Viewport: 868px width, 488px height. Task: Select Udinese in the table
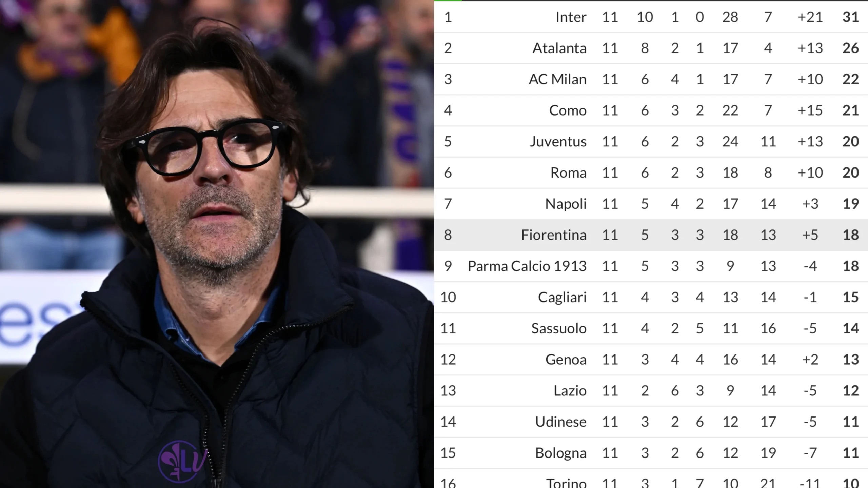pos(560,422)
